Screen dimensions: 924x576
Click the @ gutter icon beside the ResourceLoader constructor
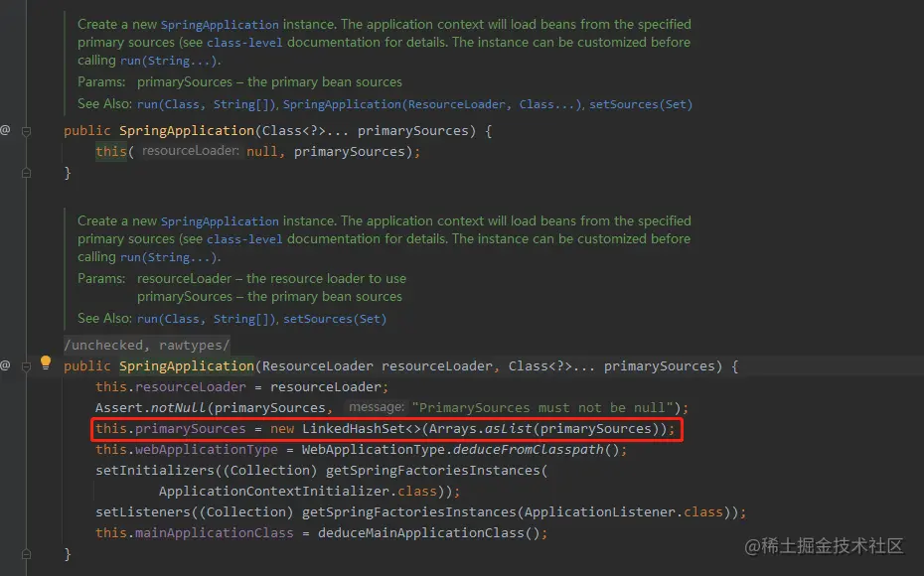tap(5, 365)
